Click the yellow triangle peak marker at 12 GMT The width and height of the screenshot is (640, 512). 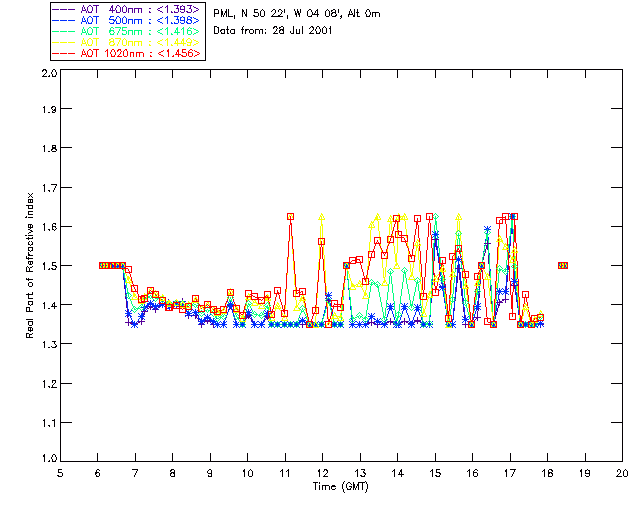[322, 217]
